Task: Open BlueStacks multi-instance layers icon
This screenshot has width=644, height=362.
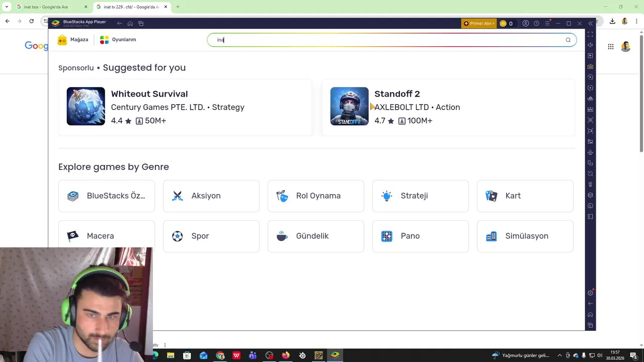Action: [591, 195]
